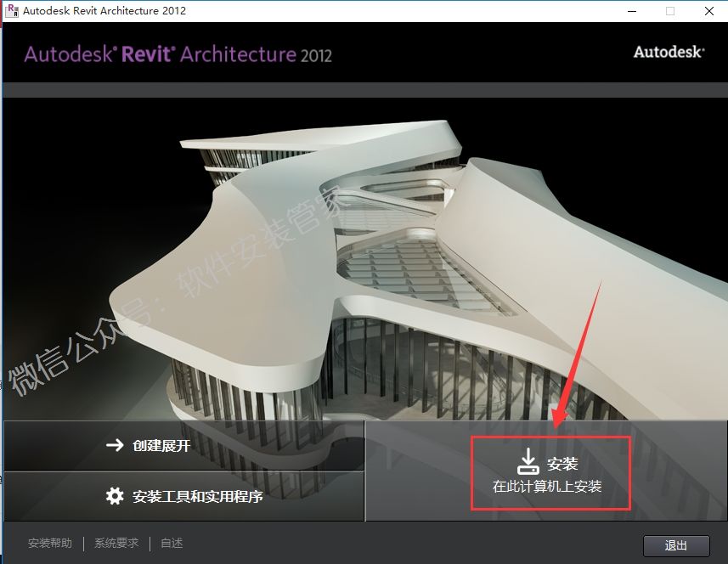Click the Autodesk logo in the header
728x564 pixels.
(x=669, y=53)
